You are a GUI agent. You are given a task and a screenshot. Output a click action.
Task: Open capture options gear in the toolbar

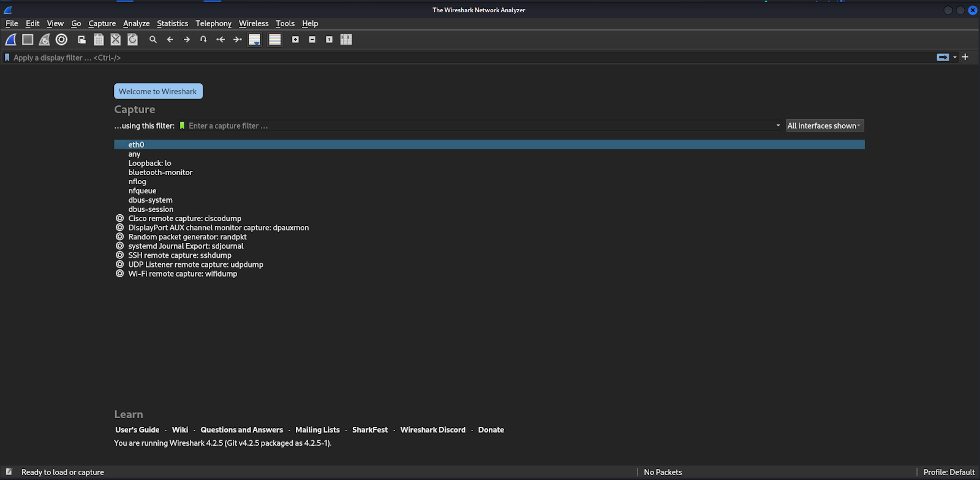click(61, 40)
